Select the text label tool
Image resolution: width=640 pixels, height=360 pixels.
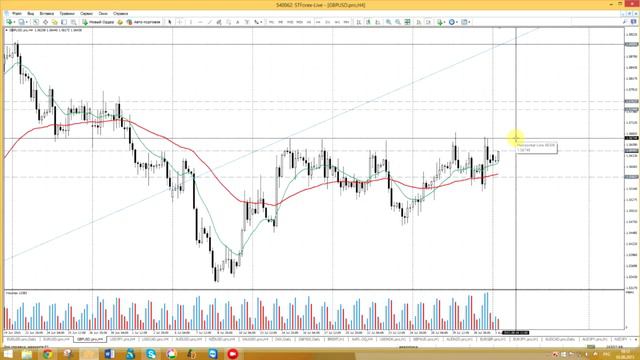click(x=247, y=22)
